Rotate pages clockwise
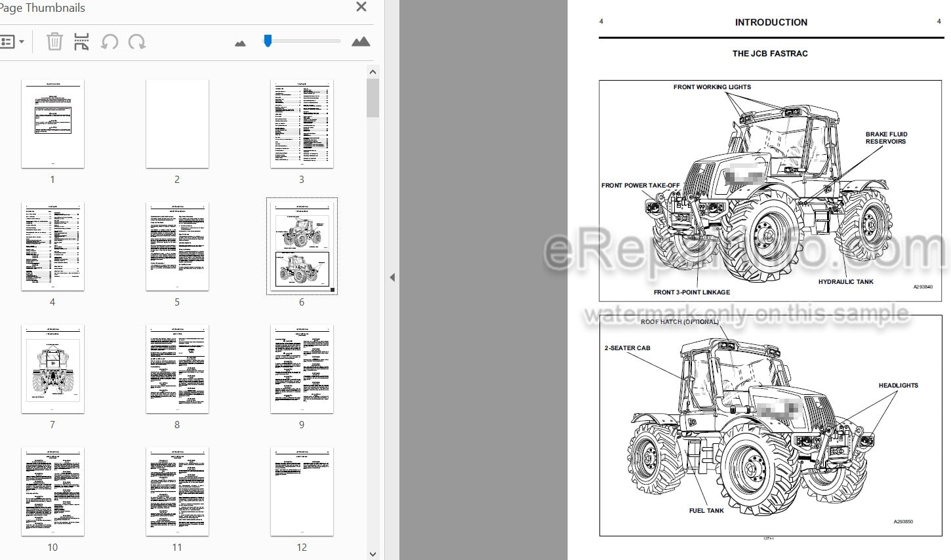The image size is (951, 560). point(137,42)
